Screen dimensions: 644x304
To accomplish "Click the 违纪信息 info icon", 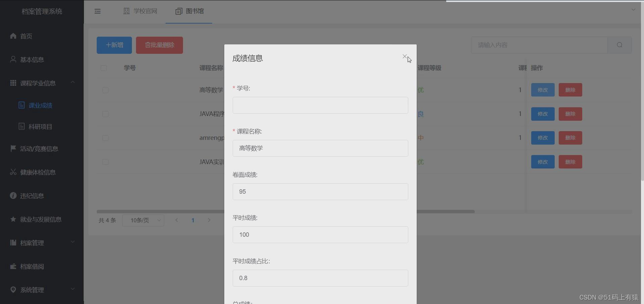I will tap(13, 196).
